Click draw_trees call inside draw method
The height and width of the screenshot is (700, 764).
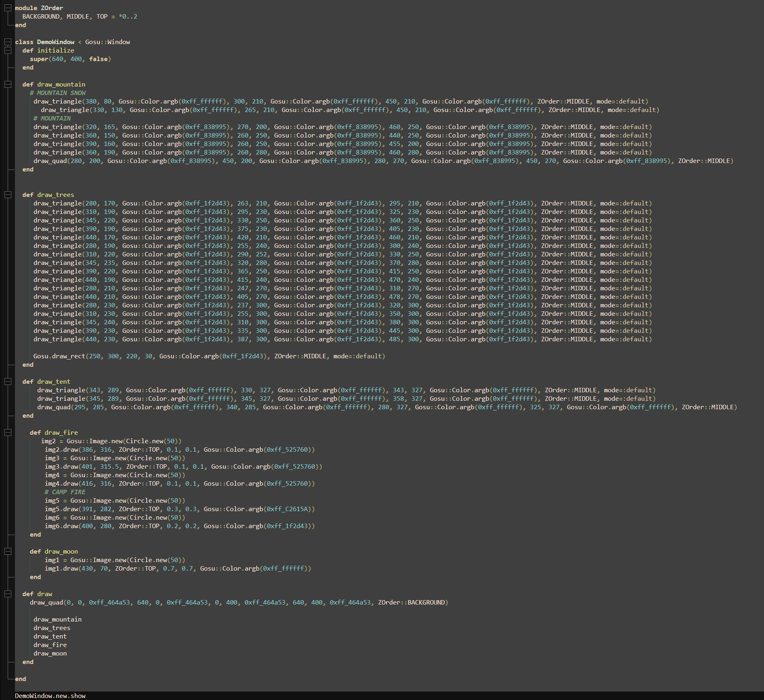coord(52,628)
